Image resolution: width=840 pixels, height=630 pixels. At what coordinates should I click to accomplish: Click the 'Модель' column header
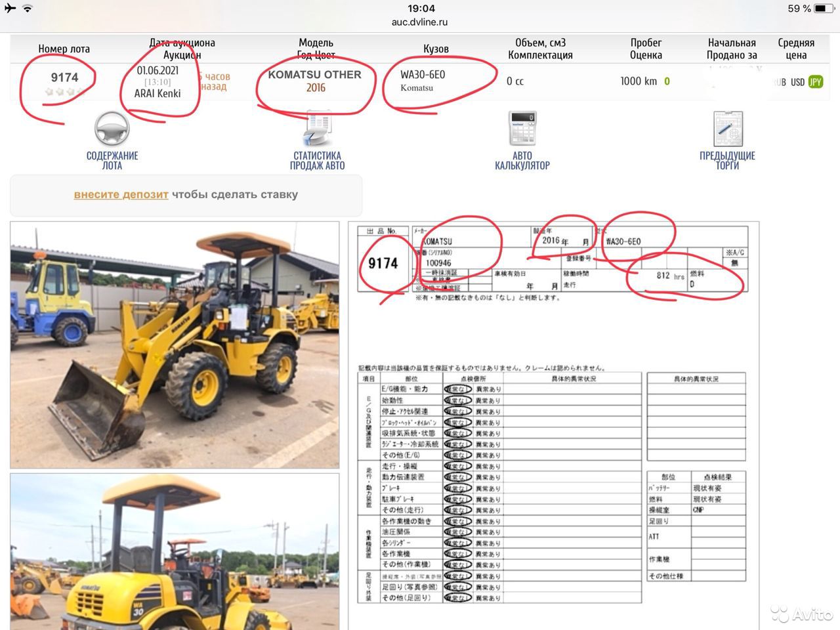[x=316, y=43]
